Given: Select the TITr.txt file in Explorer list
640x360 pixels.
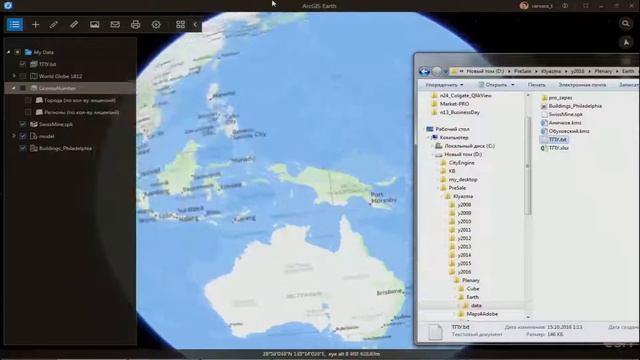Looking at the screenshot, I should [x=558, y=140].
